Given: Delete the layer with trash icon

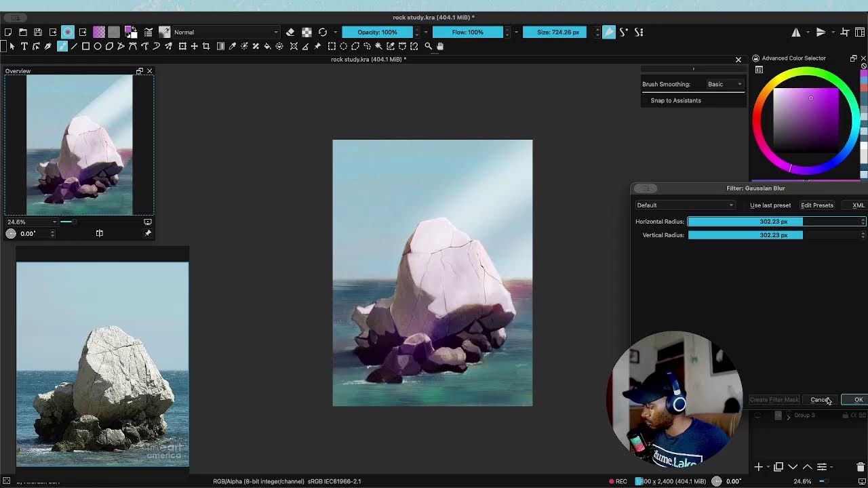Looking at the screenshot, I should (861, 467).
